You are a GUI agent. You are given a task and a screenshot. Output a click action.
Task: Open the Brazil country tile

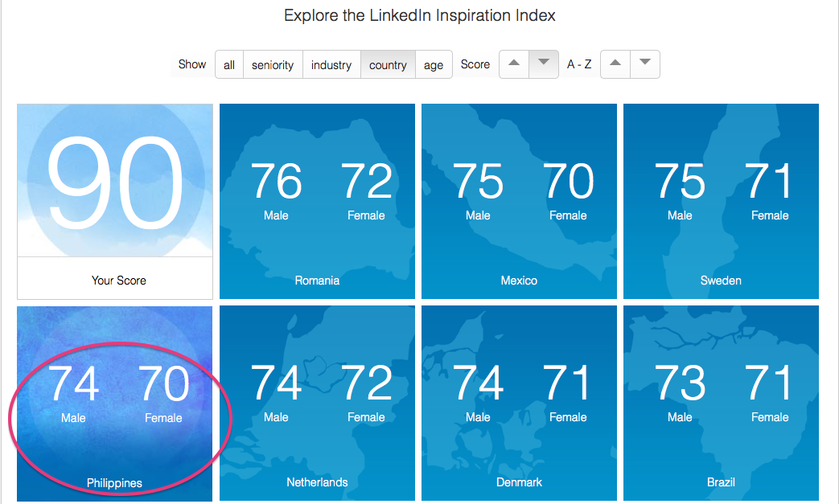coord(722,404)
